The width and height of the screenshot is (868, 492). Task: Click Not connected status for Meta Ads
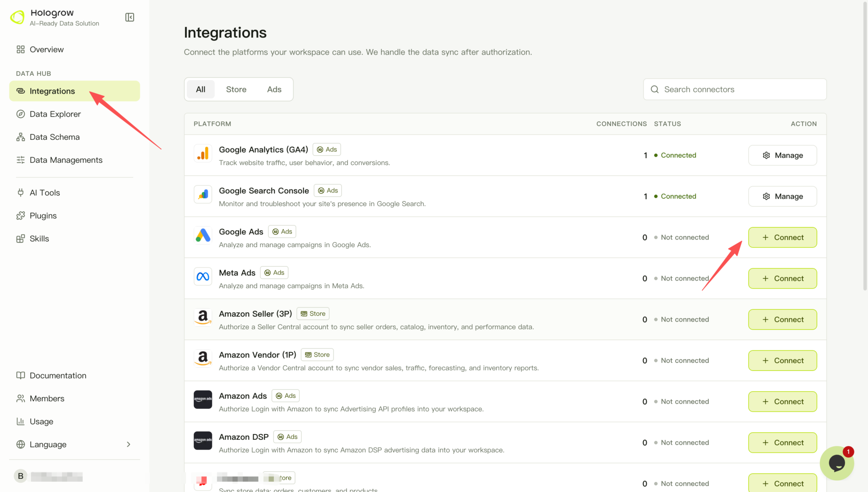(682, 278)
